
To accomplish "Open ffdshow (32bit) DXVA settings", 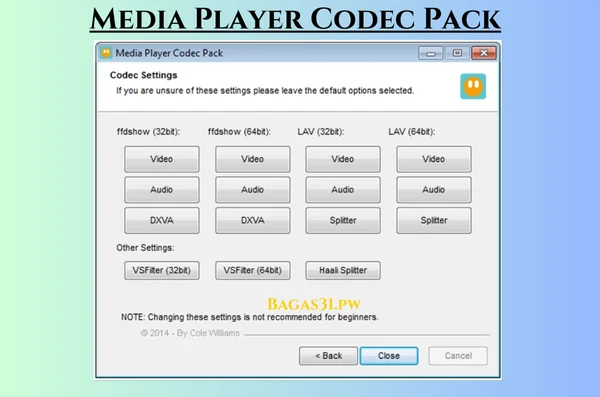I will [161, 220].
